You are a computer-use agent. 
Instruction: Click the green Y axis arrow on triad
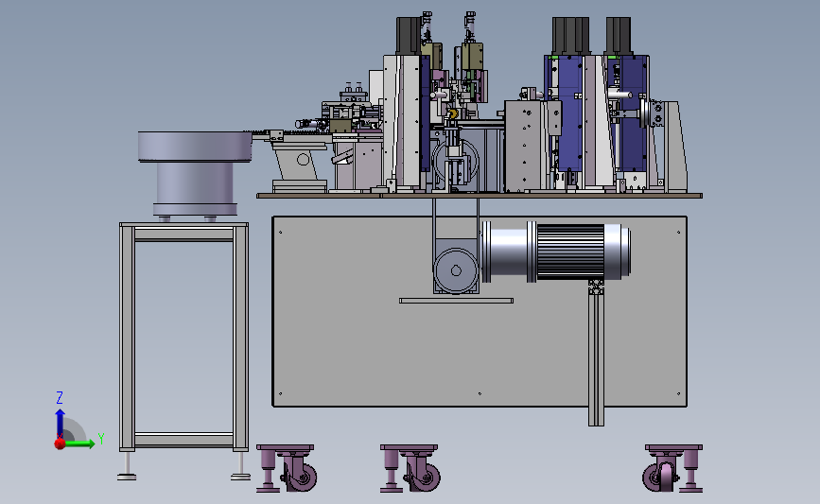pos(79,443)
